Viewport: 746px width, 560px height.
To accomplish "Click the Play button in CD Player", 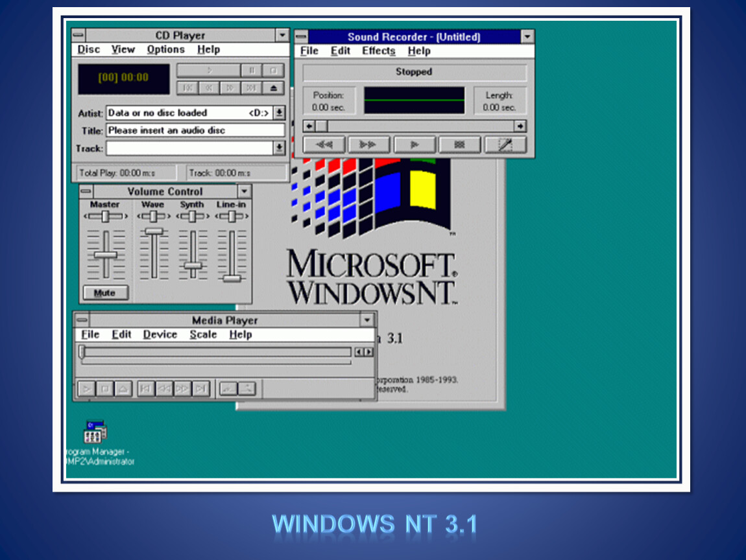I will point(208,71).
